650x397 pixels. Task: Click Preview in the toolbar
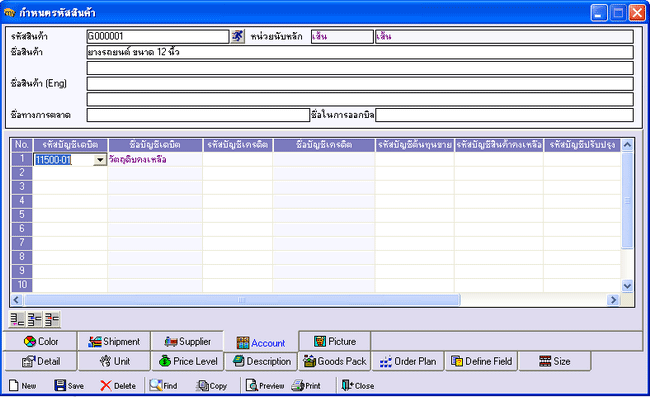click(265, 385)
